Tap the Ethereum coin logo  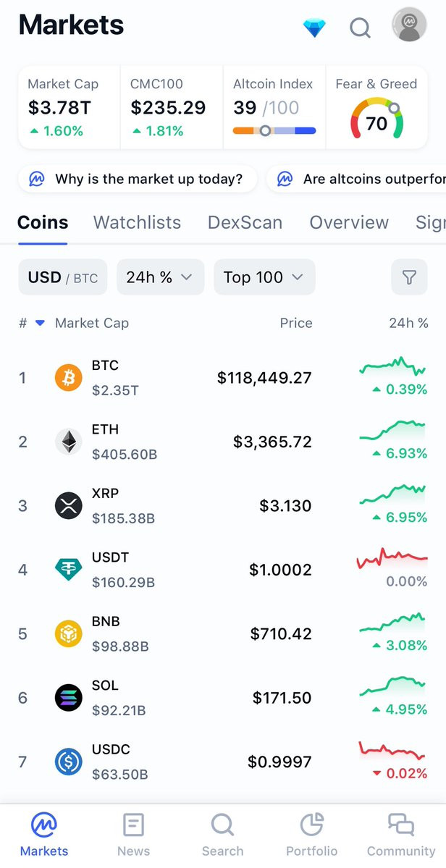(x=69, y=442)
